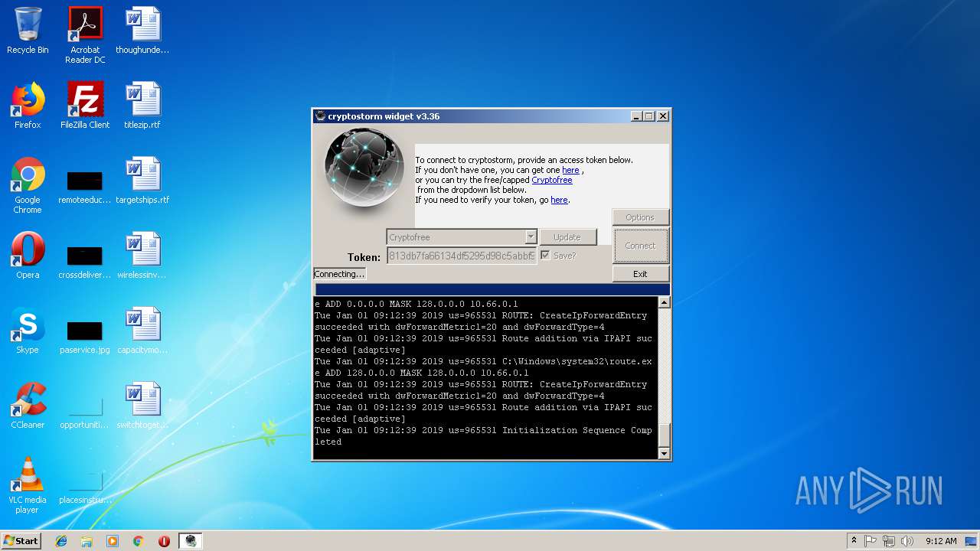The height and width of the screenshot is (551, 980).
Task: Click Chrome icon in the taskbar
Action: coord(139,541)
